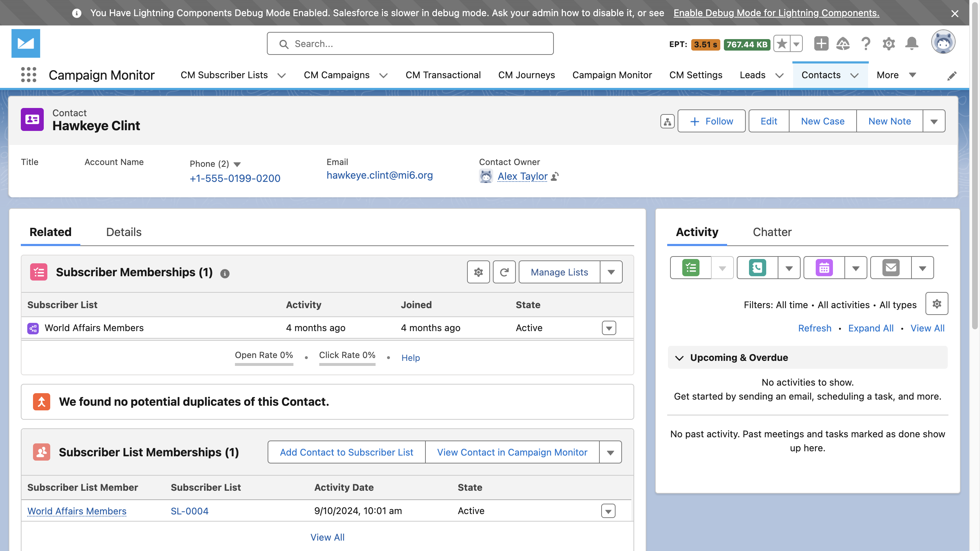Open Subscriber Memberships settings gear

[478, 272]
